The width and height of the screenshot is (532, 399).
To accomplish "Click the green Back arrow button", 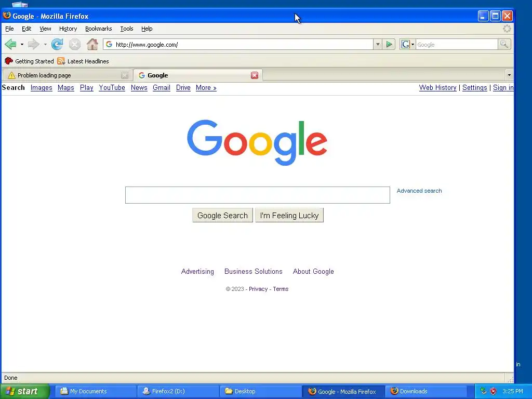I will 11,45.
